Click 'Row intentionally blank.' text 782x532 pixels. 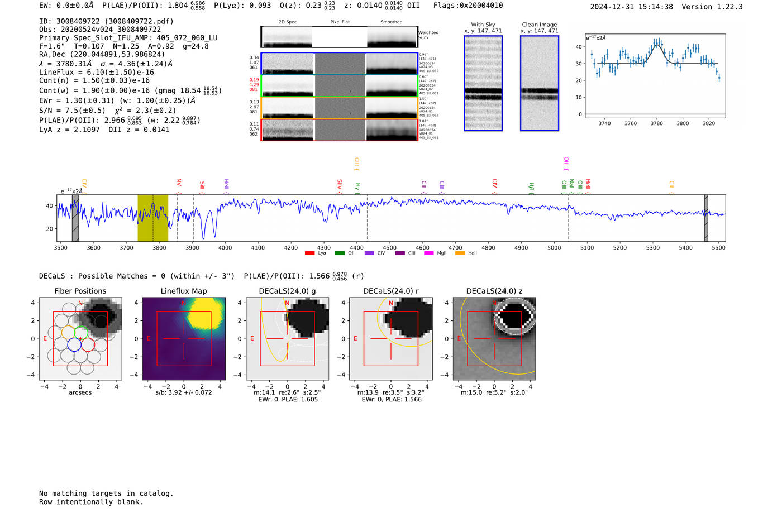[x=91, y=502]
